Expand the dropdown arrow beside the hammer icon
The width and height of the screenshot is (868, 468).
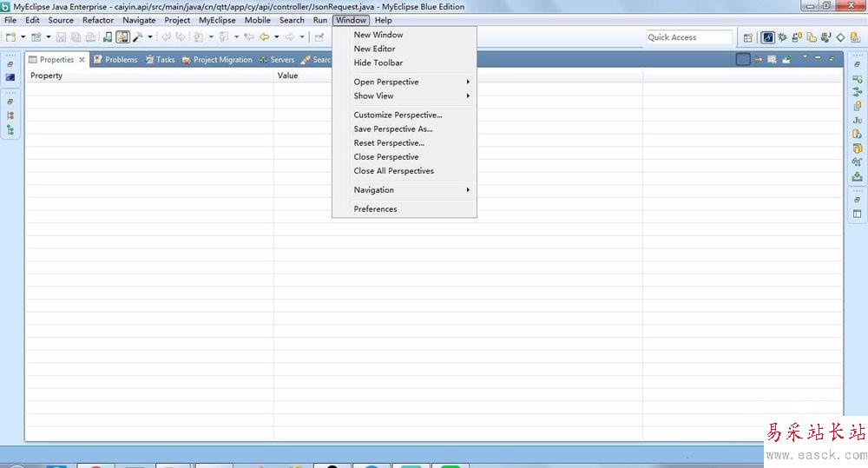pyautogui.click(x=149, y=37)
